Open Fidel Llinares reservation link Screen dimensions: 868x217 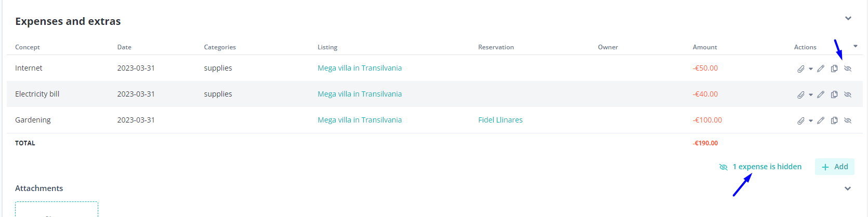(x=501, y=120)
